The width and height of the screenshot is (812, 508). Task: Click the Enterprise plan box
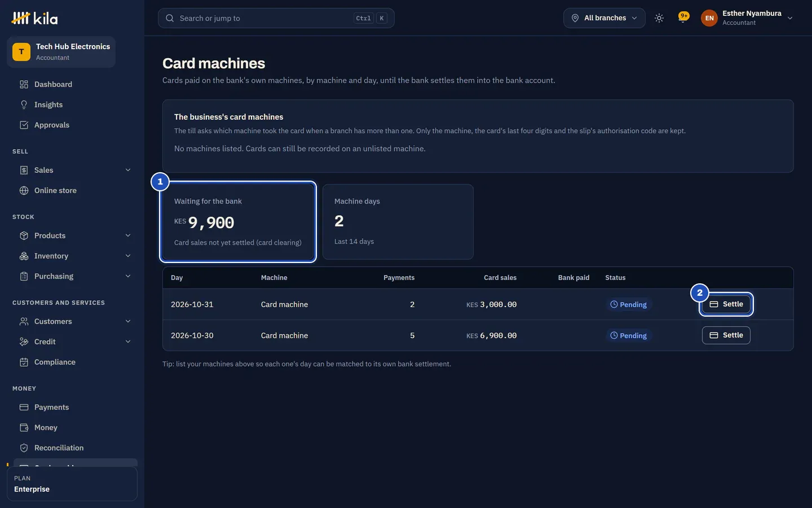click(x=72, y=484)
